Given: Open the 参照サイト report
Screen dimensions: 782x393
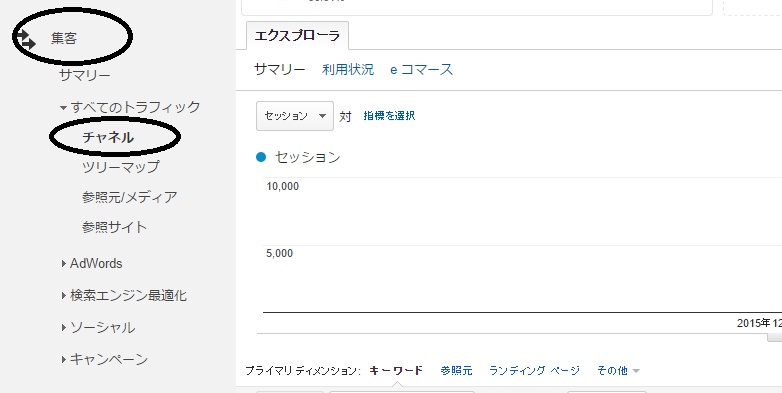Looking at the screenshot, I should tap(115, 227).
